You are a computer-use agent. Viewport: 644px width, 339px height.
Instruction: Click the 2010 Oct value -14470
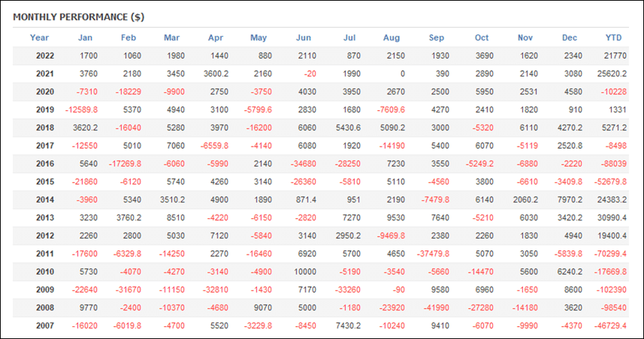coord(481,272)
